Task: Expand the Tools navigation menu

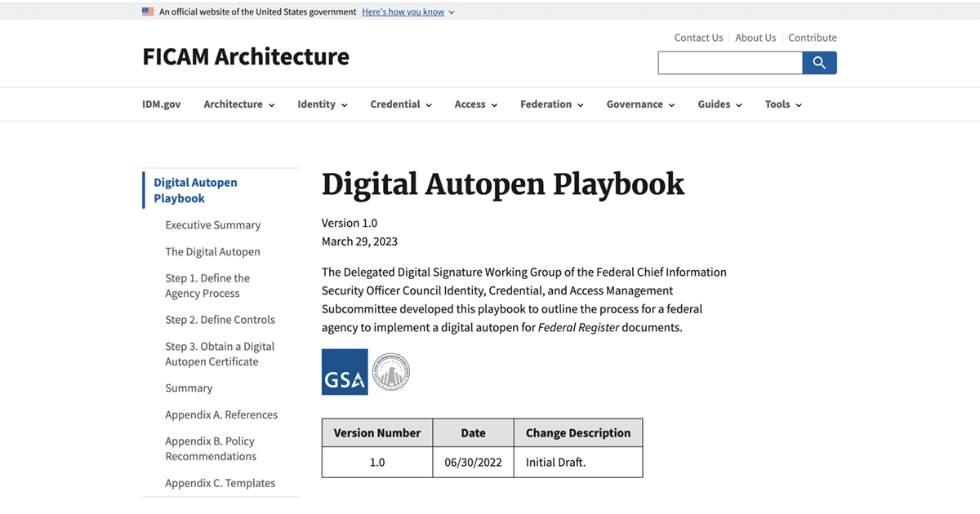Action: (x=782, y=104)
